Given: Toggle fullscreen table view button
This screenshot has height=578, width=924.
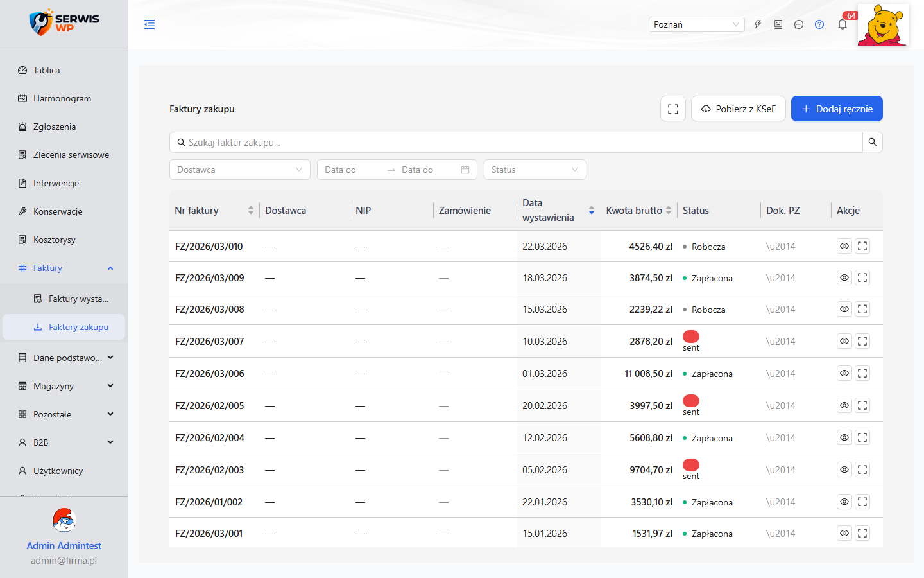Looking at the screenshot, I should click(673, 109).
